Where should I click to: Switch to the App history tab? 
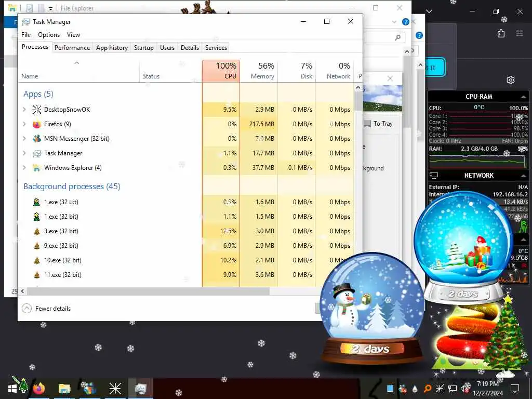(x=112, y=48)
